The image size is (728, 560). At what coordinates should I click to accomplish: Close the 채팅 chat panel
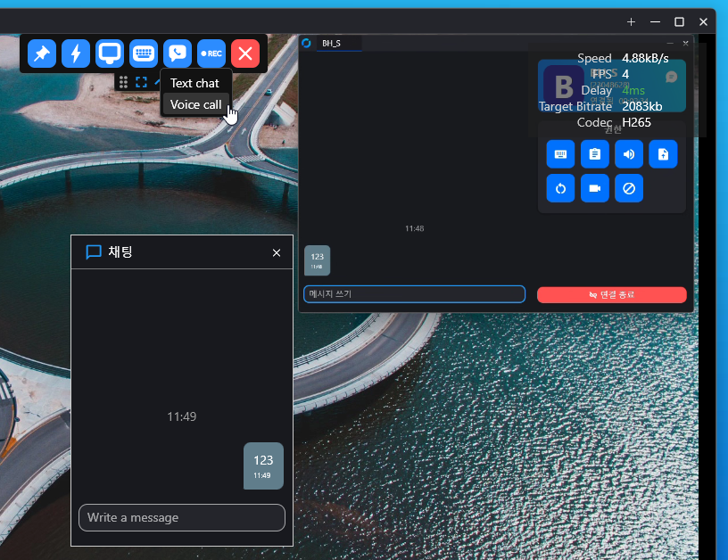click(277, 253)
